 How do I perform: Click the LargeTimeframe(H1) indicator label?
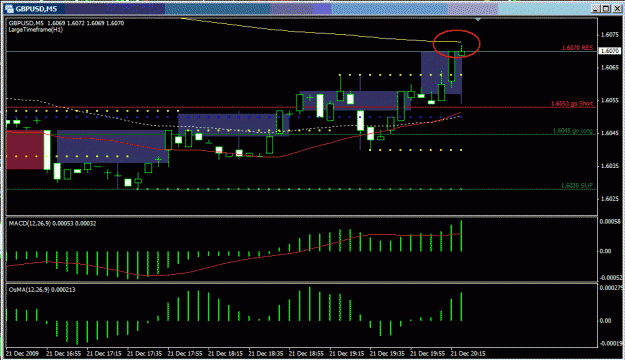[x=36, y=30]
